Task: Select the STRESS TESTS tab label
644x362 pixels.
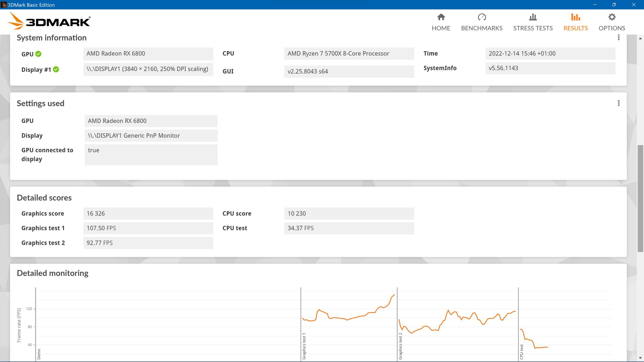Action: click(x=533, y=28)
